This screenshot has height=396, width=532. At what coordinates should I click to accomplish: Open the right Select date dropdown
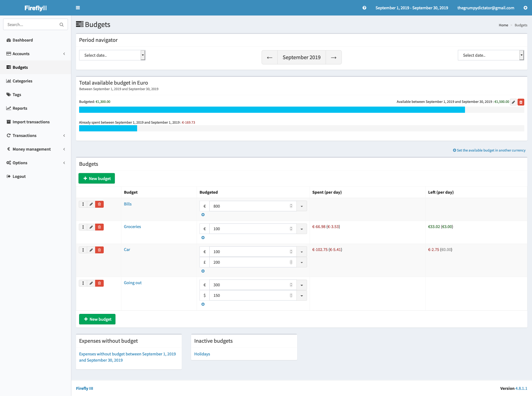pos(490,55)
